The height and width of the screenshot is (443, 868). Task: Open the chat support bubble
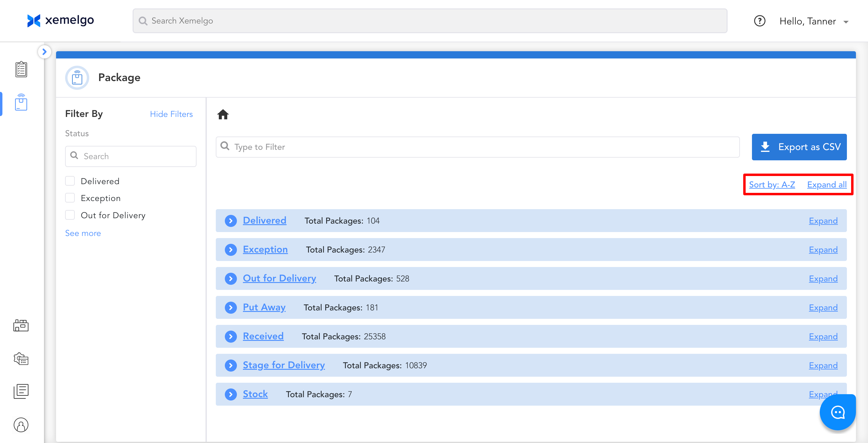[x=837, y=412]
